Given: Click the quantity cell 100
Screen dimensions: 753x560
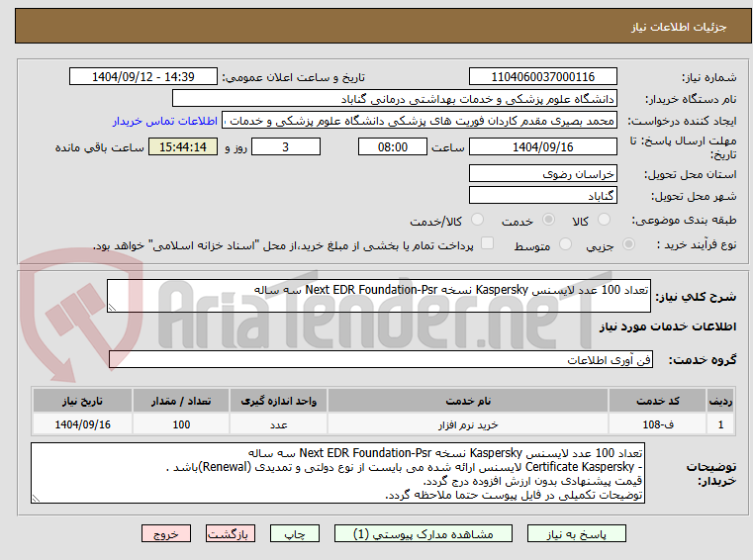Looking at the screenshot, I should 181,424.
